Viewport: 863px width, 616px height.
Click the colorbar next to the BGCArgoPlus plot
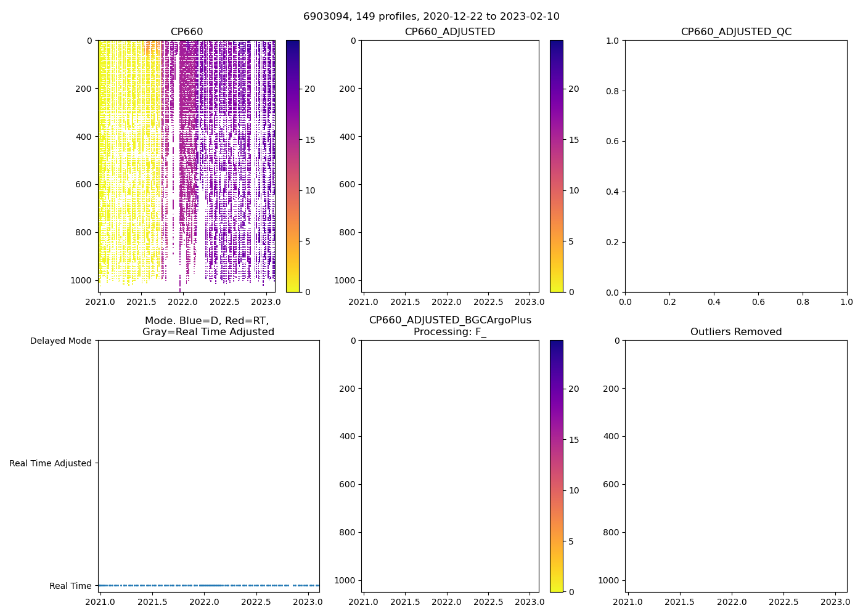pos(556,466)
